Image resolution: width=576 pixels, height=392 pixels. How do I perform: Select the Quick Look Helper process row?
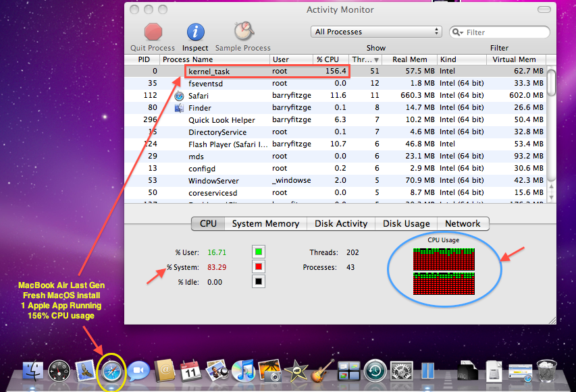(336, 119)
